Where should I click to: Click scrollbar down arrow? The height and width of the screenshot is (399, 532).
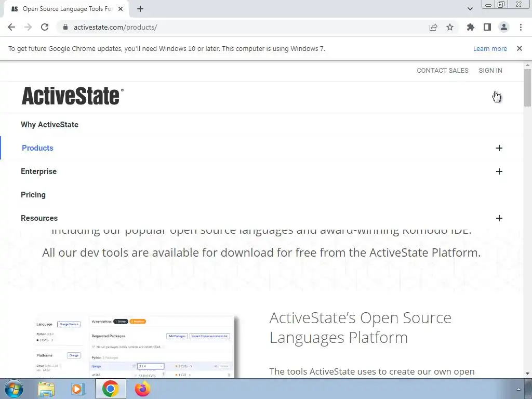(x=527, y=374)
